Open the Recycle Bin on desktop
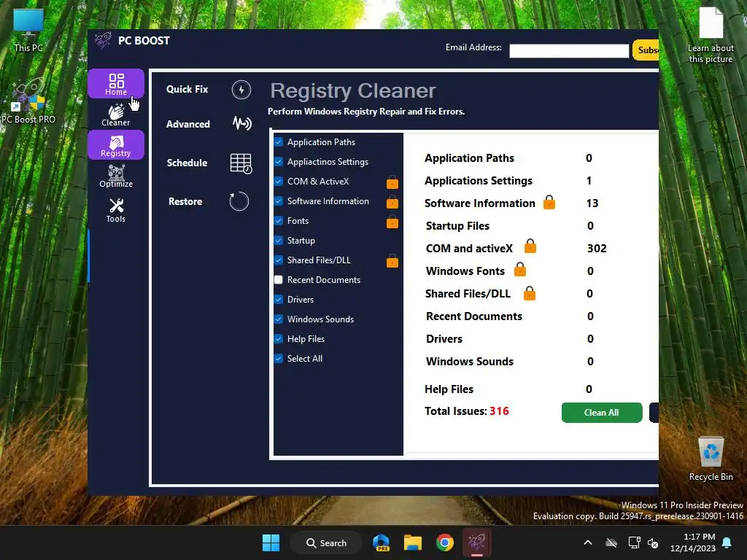Image resolution: width=747 pixels, height=560 pixels. pos(711,458)
